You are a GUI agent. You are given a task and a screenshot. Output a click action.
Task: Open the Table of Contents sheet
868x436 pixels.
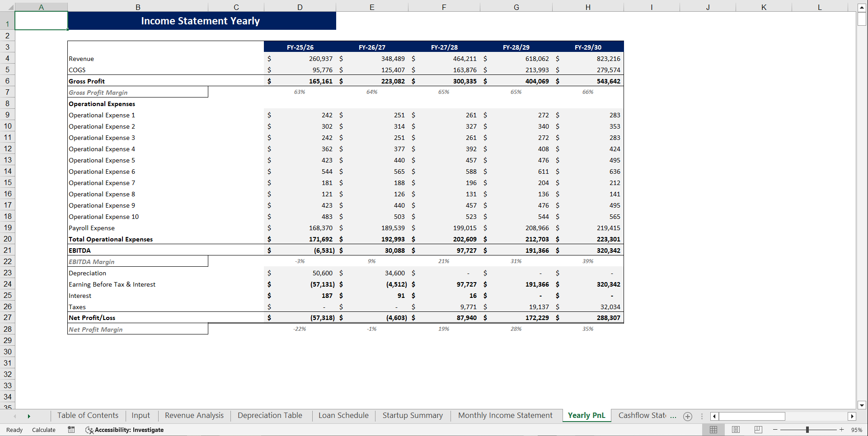click(x=88, y=415)
